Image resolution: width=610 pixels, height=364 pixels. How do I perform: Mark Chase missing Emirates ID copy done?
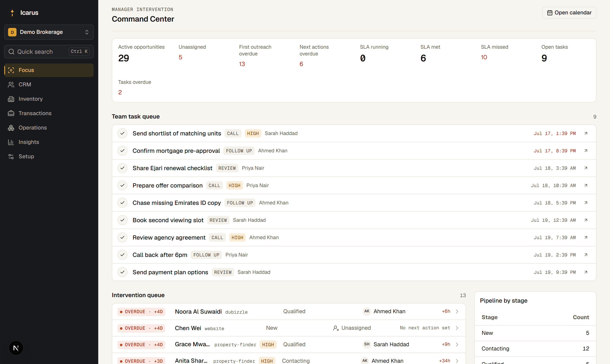(122, 203)
